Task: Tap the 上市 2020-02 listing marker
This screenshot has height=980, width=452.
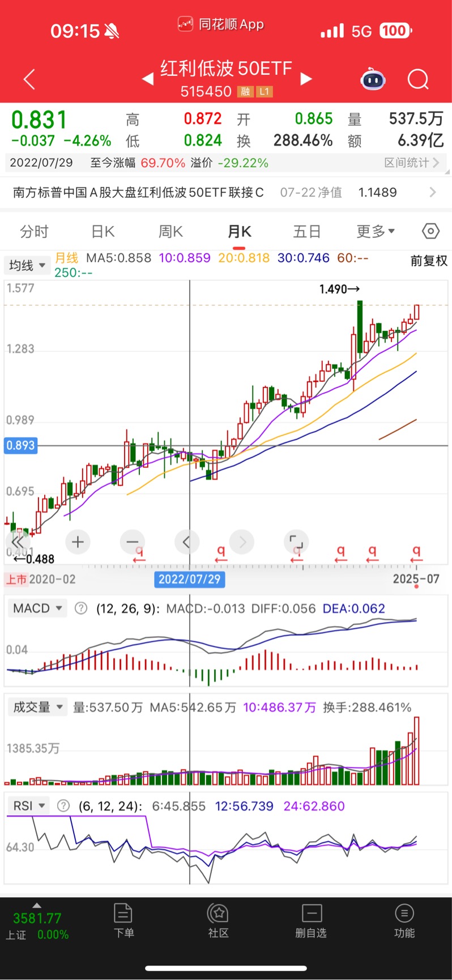Action: click(x=41, y=580)
